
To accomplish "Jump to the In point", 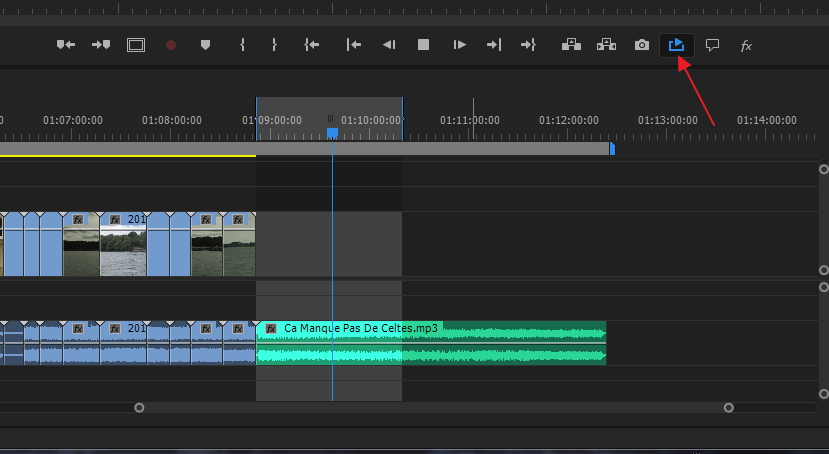I will (x=312, y=45).
